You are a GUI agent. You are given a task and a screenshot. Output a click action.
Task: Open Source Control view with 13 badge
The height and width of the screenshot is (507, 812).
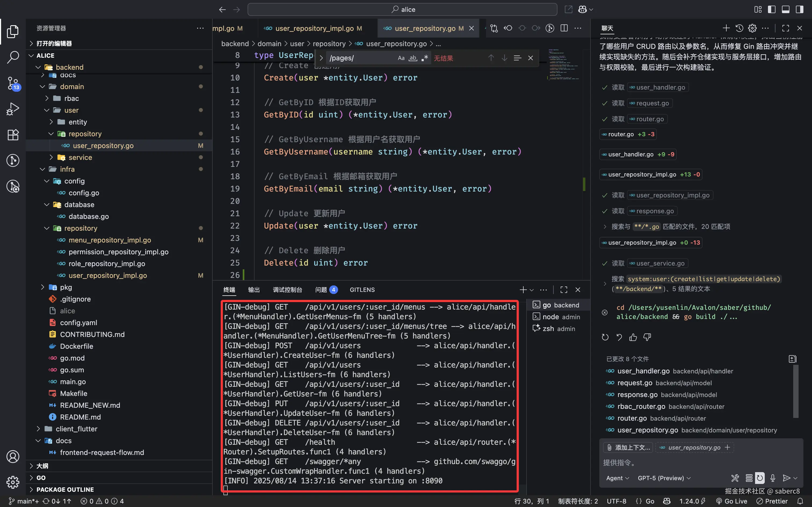coord(13,83)
